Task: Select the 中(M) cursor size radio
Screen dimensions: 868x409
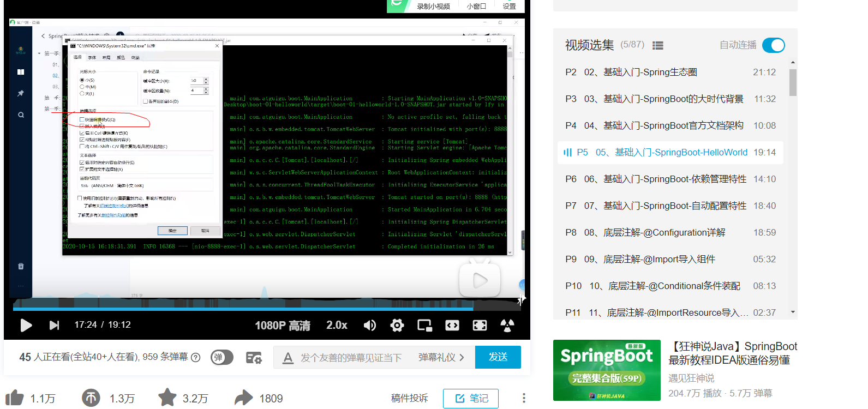Action: 82,87
